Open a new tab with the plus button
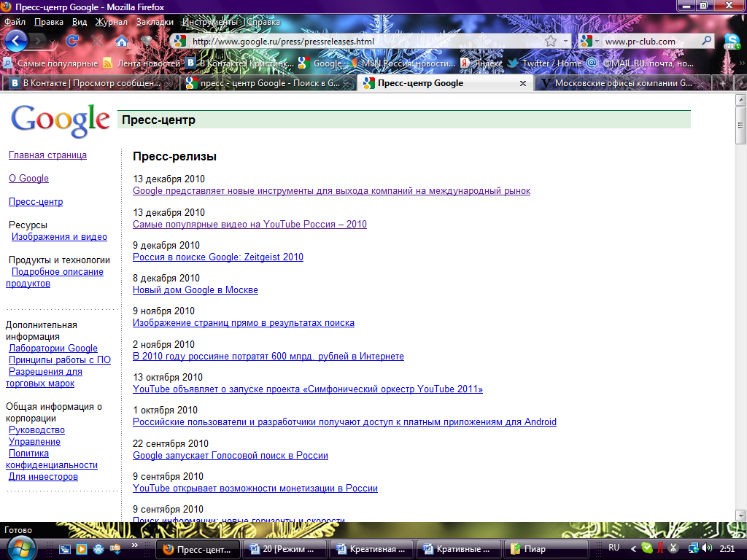The height and width of the screenshot is (560, 747). (722, 83)
